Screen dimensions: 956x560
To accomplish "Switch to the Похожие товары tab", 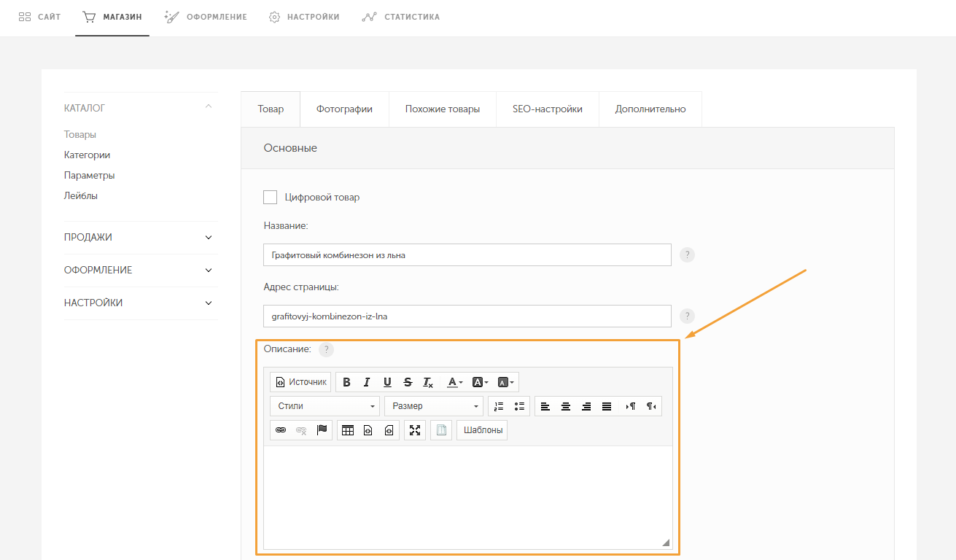I will (x=443, y=109).
